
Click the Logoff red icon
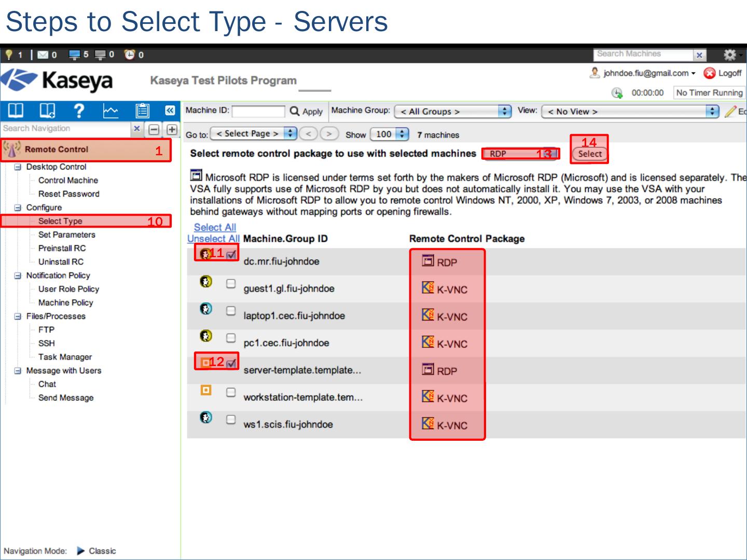[709, 74]
